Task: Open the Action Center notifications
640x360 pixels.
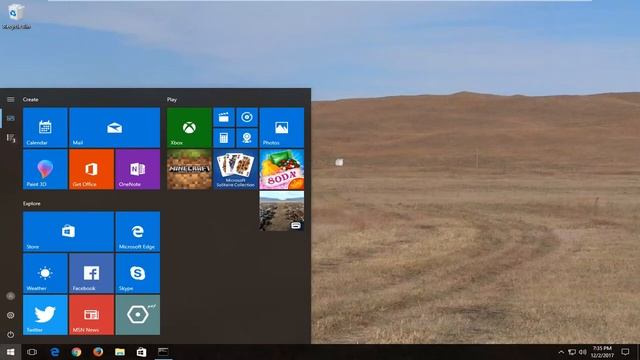Action: 625,352
